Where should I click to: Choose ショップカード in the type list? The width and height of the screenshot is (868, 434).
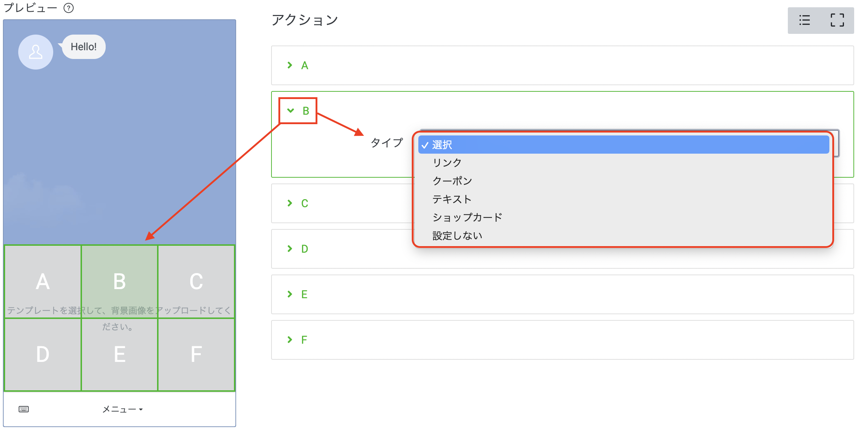click(x=623, y=217)
